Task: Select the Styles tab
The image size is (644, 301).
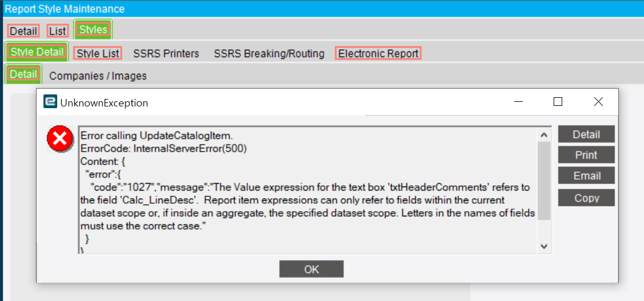Action: (93, 30)
